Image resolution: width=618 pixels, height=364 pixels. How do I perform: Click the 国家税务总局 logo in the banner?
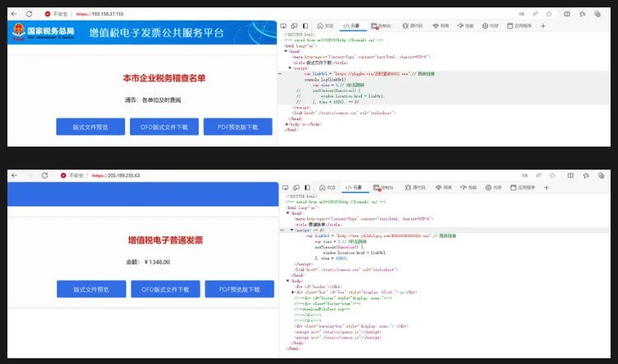[43, 32]
